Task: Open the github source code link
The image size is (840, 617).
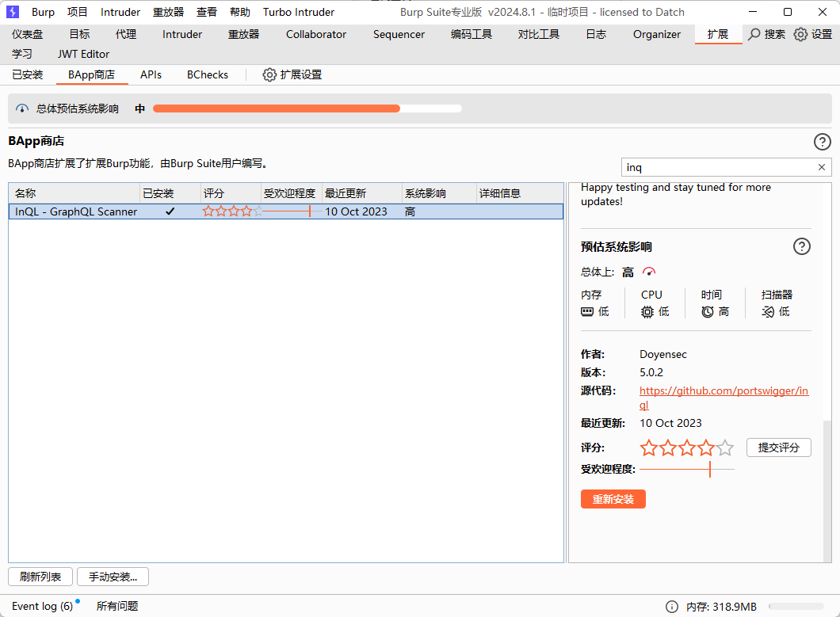Action: tap(724, 391)
